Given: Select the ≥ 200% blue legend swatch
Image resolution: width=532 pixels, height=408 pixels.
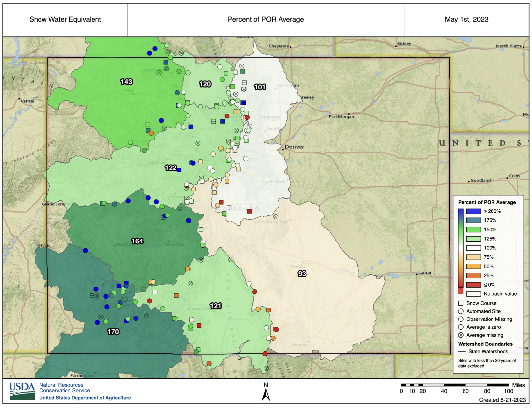Looking at the screenshot, I should (x=473, y=211).
